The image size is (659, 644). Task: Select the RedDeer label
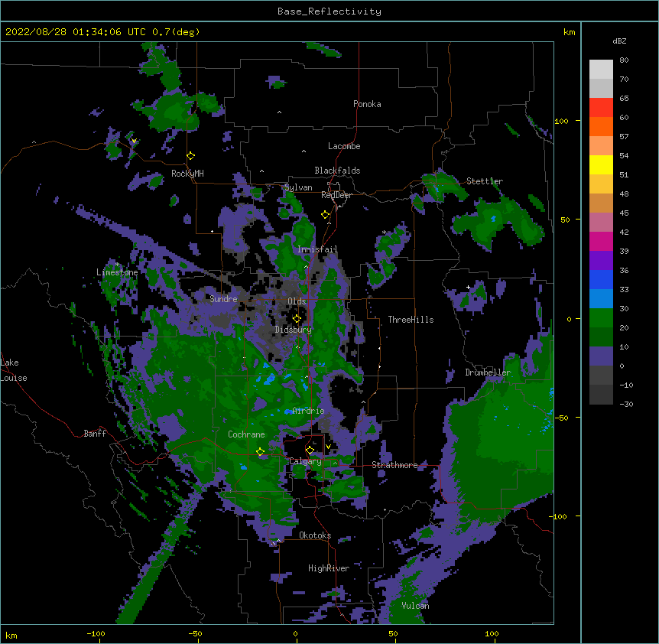[336, 195]
